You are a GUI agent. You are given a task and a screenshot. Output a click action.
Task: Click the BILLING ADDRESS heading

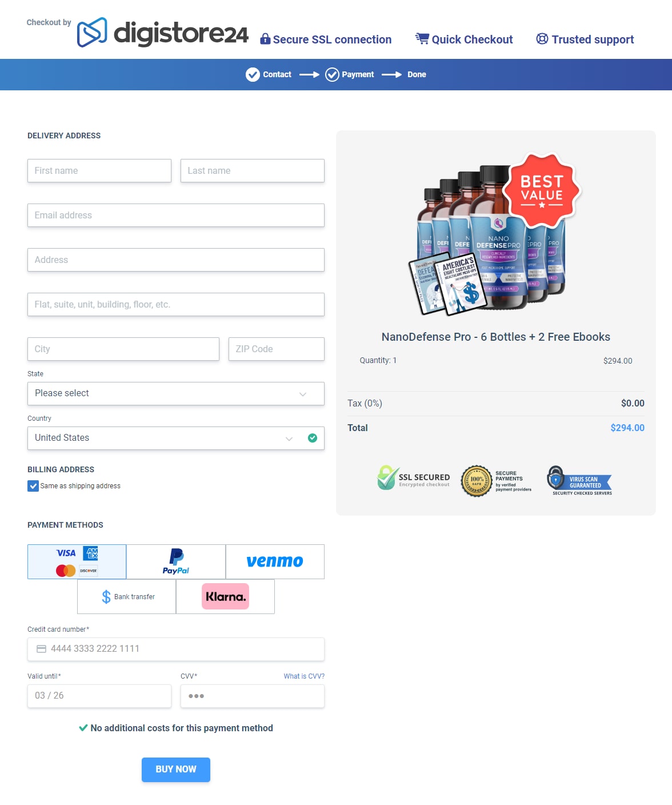61,470
